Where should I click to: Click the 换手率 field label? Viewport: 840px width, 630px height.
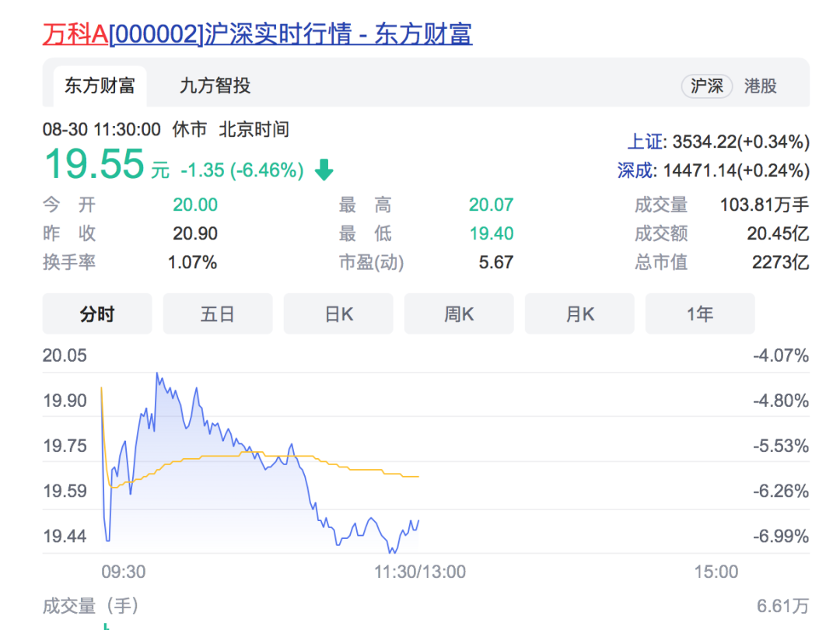point(69,263)
